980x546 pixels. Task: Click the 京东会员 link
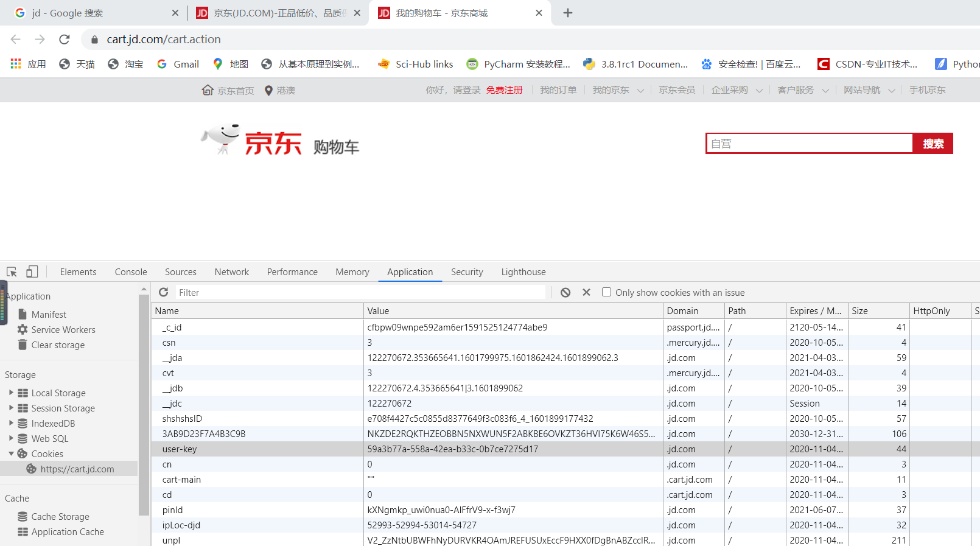(677, 90)
